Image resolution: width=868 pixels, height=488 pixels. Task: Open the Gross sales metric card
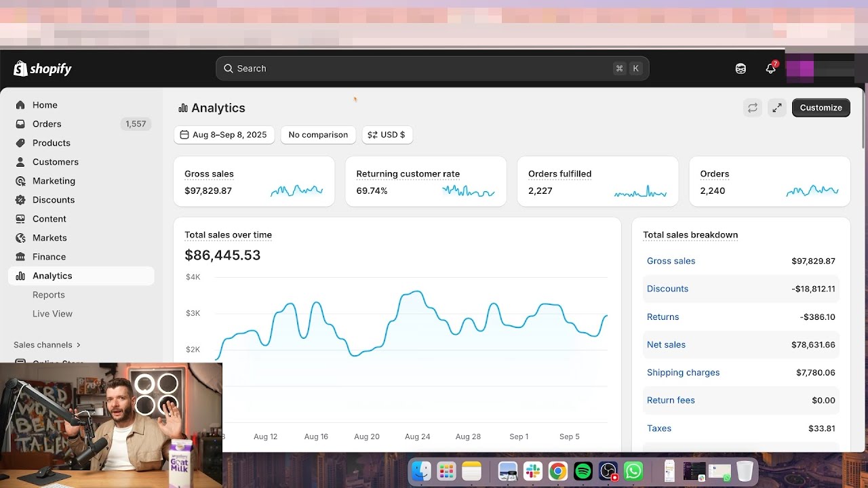click(x=254, y=182)
